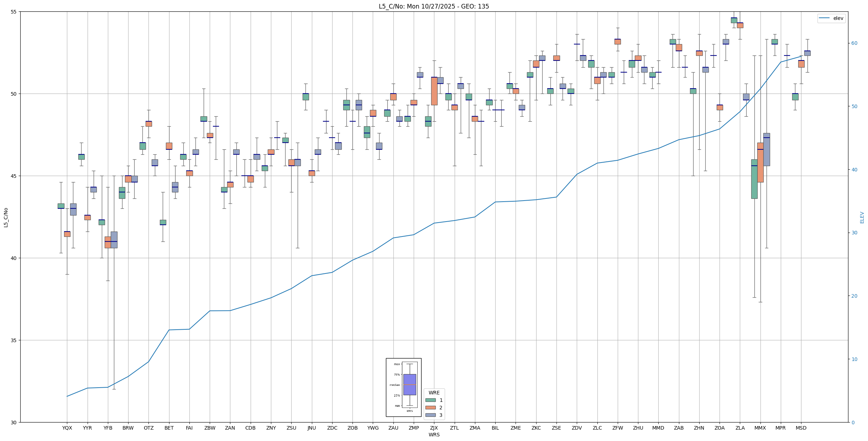Click the WRE legend title
The height and width of the screenshot is (441, 868).
point(434,393)
